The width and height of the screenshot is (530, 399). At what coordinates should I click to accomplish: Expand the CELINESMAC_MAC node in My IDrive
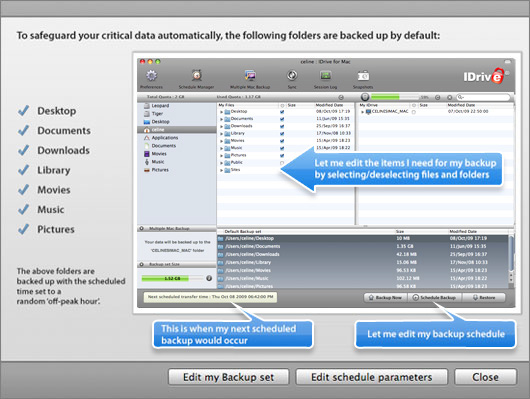pos(362,112)
